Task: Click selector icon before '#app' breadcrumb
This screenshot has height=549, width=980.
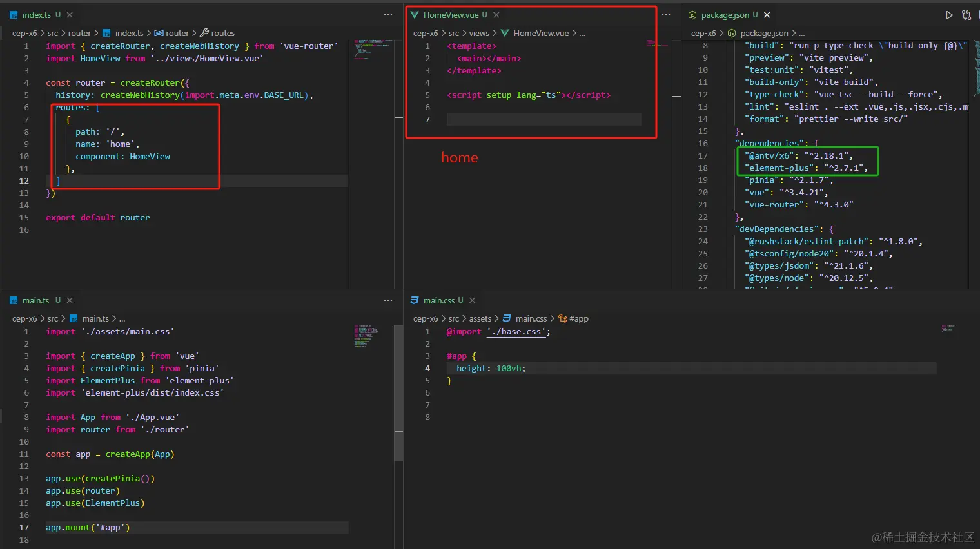Action: click(562, 318)
